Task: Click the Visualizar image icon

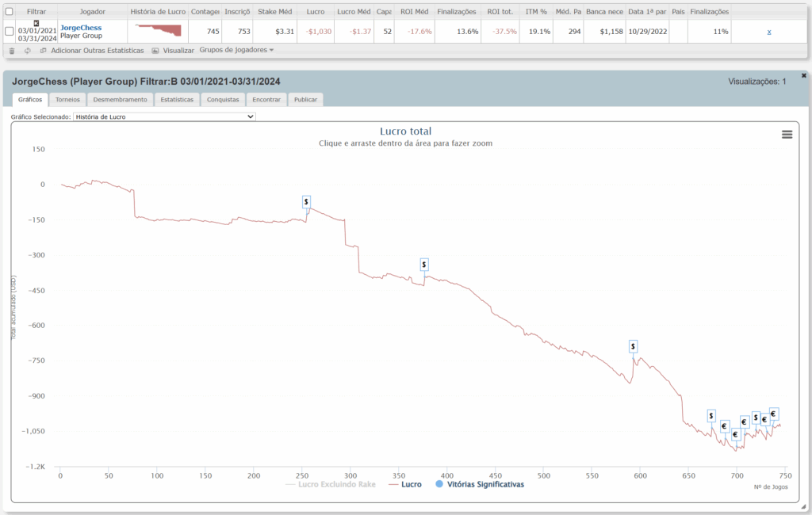Action: (155, 50)
